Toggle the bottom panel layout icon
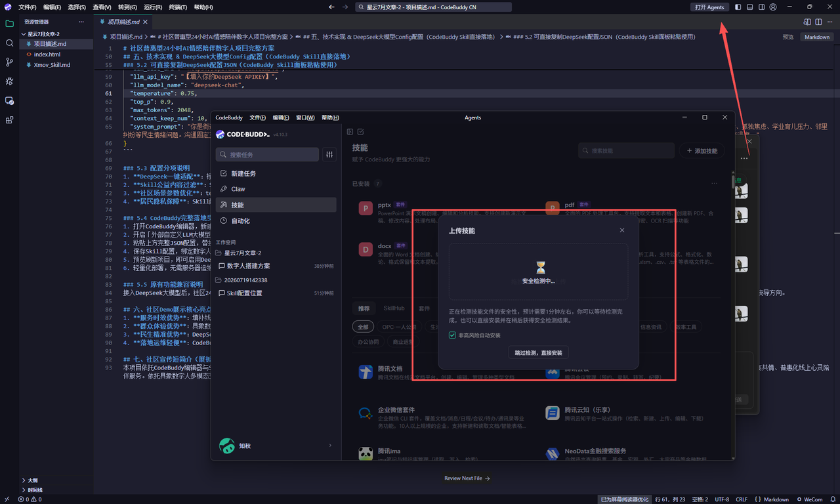 tap(749, 7)
